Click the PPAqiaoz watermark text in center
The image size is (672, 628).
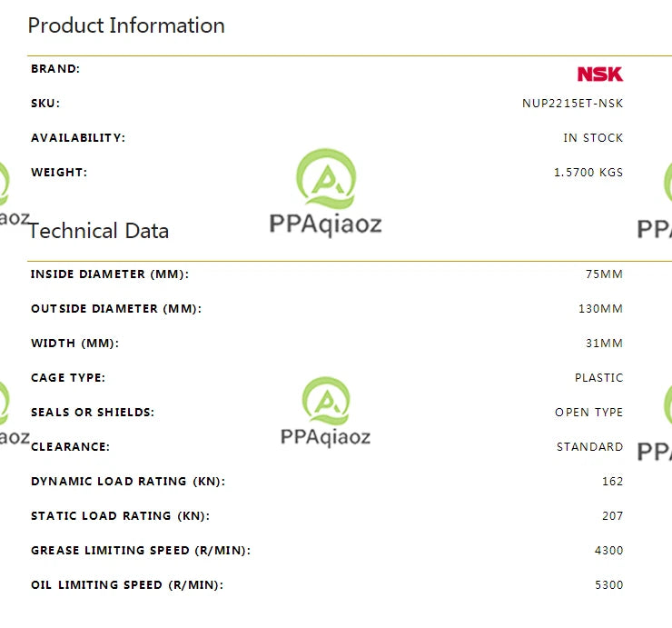325,224
